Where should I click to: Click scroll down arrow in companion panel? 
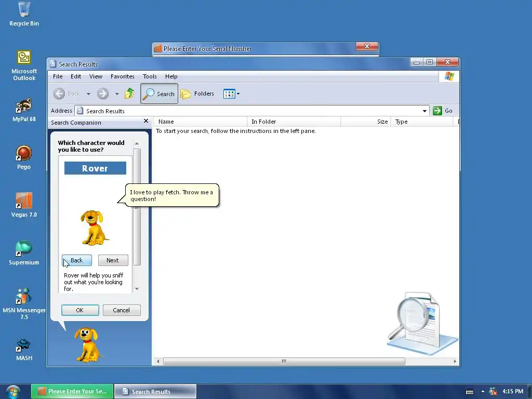point(137,289)
